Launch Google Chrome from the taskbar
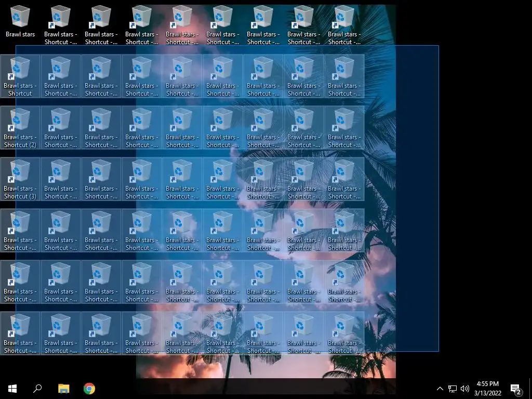Screen dimensions: 532x399 [x=89, y=389]
